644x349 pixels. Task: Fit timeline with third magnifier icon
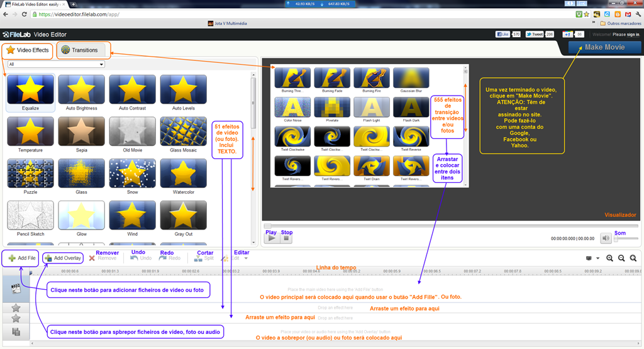point(633,258)
